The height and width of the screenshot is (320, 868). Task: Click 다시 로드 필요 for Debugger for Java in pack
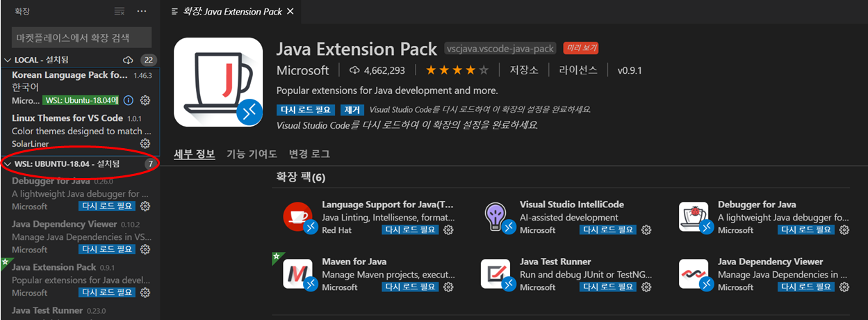click(807, 230)
